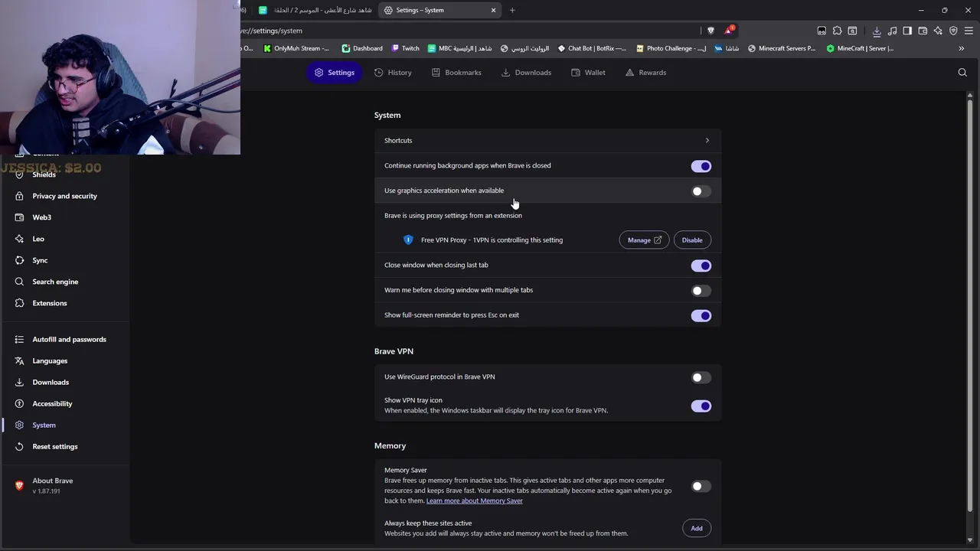Open the Photo Challenge bookmark
Screen dimensions: 980x551
tap(671, 48)
